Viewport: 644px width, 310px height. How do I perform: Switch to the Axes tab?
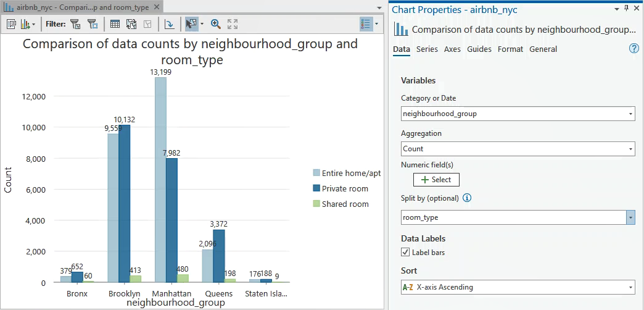point(452,49)
